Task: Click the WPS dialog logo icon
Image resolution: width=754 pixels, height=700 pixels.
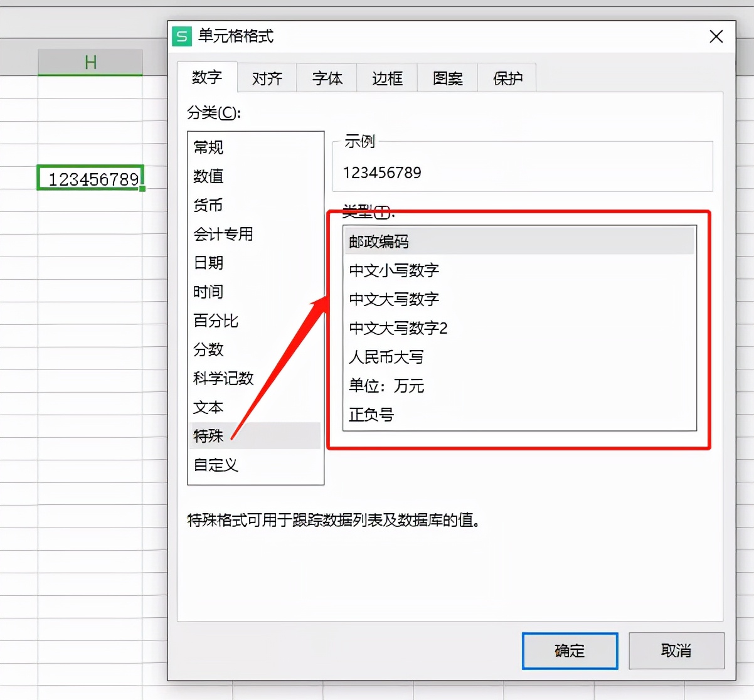Action: (x=181, y=37)
